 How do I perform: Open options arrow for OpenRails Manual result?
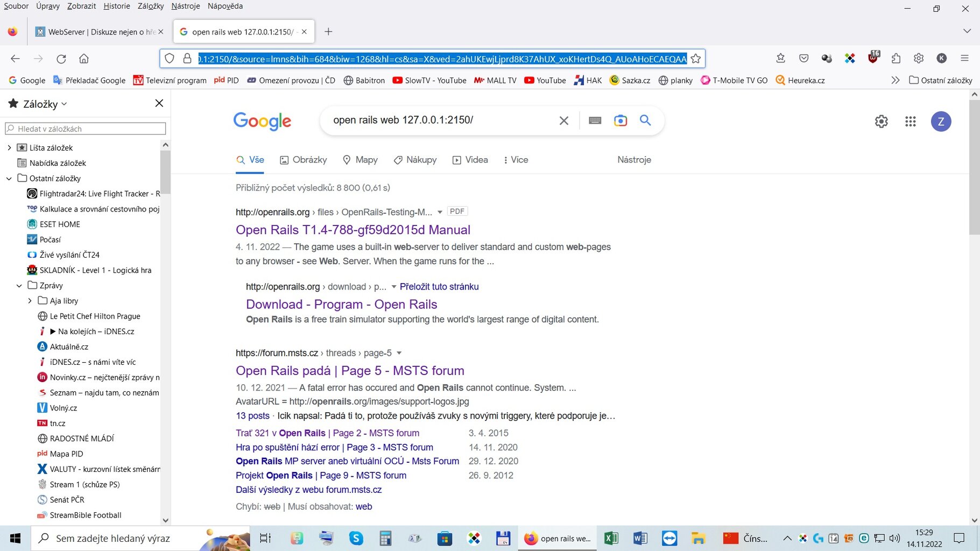pos(440,212)
